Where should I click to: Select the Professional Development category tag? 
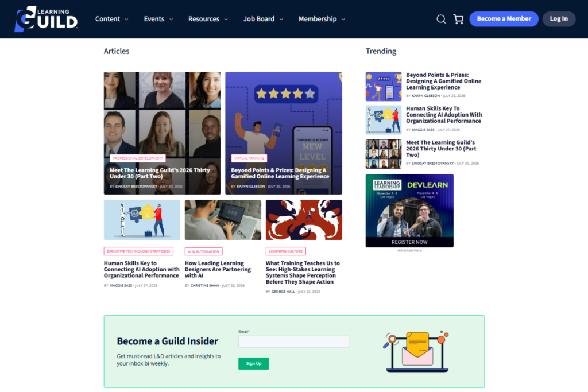[138, 158]
